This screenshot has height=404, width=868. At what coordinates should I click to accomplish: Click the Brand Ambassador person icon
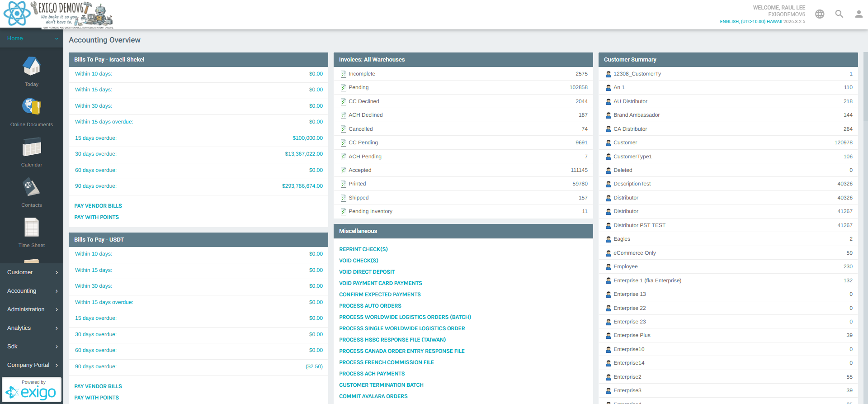608,115
